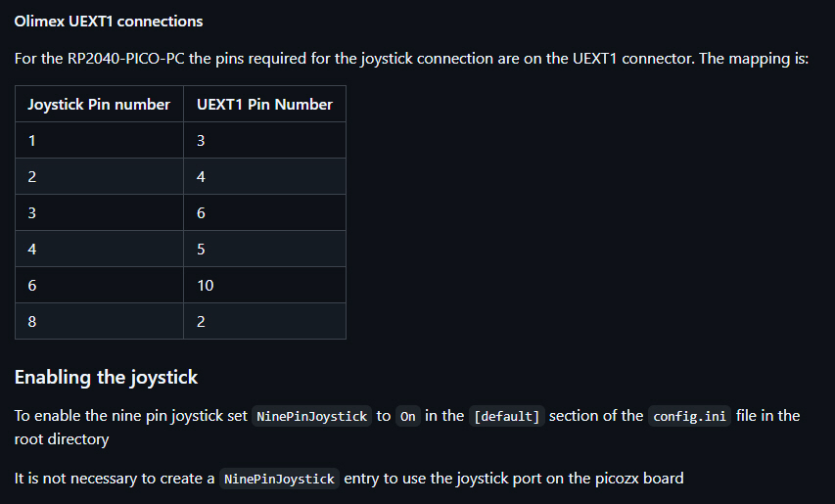
Task: Click the UEXT1 pin 2 cell in last row
Action: point(264,321)
